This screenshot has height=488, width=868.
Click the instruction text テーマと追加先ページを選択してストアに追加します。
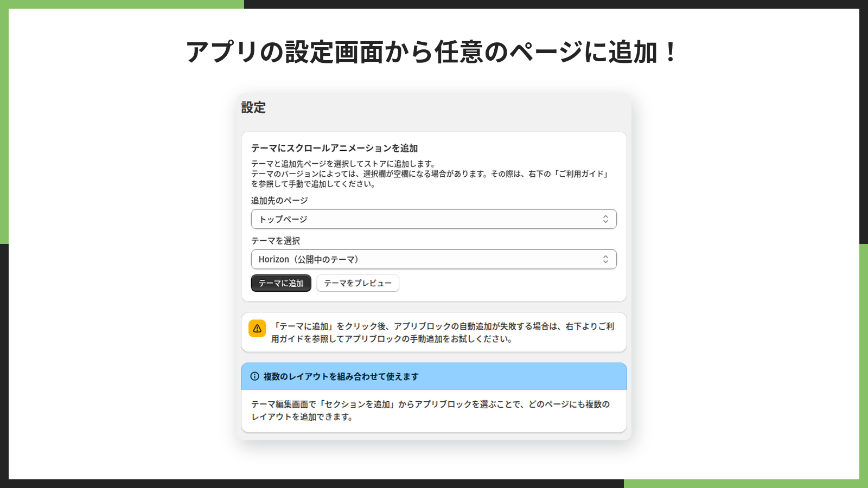[343, 164]
